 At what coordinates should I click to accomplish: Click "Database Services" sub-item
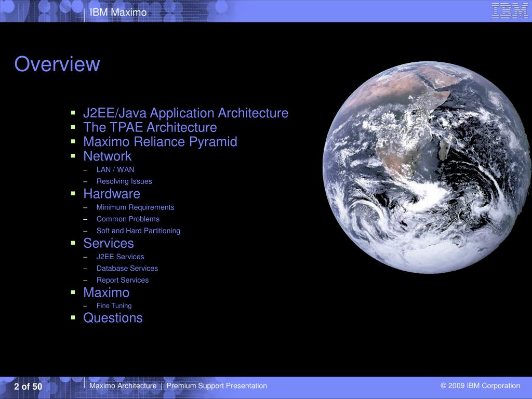tap(127, 269)
